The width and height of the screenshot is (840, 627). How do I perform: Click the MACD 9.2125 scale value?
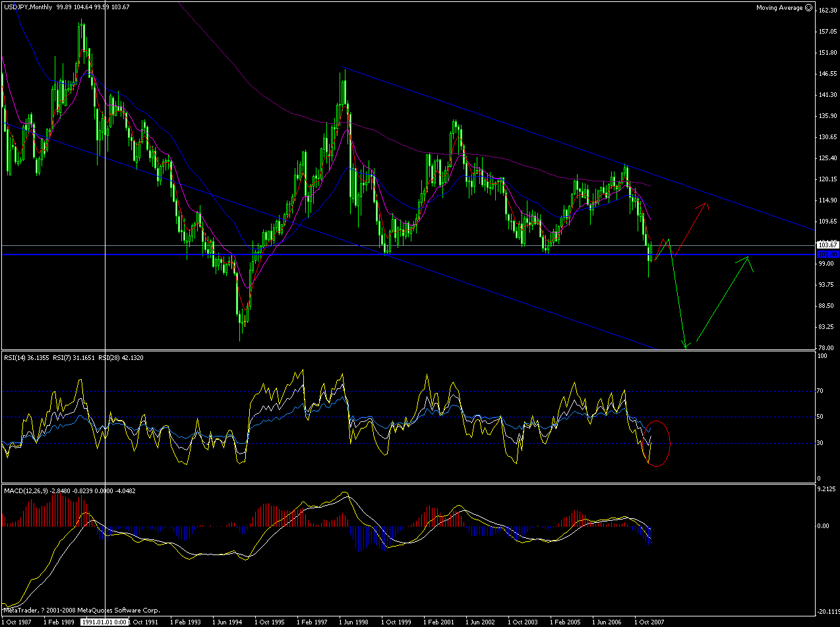pyautogui.click(x=827, y=489)
